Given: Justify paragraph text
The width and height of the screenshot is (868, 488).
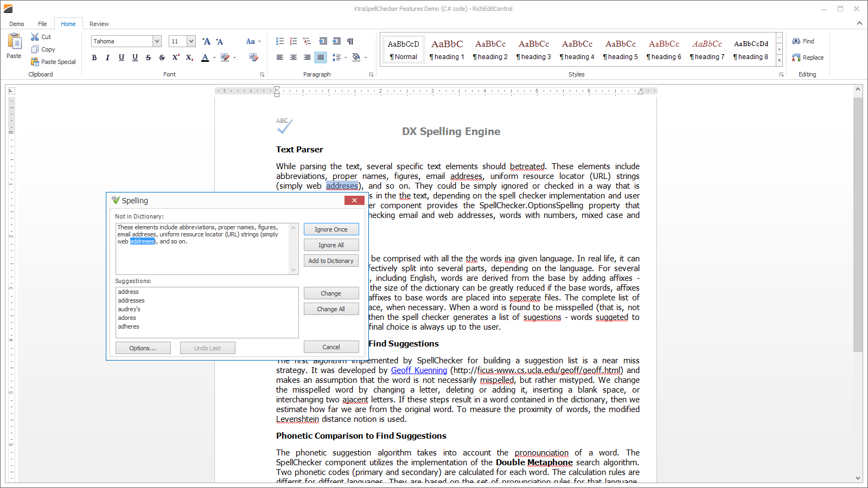Looking at the screenshot, I should click(321, 57).
